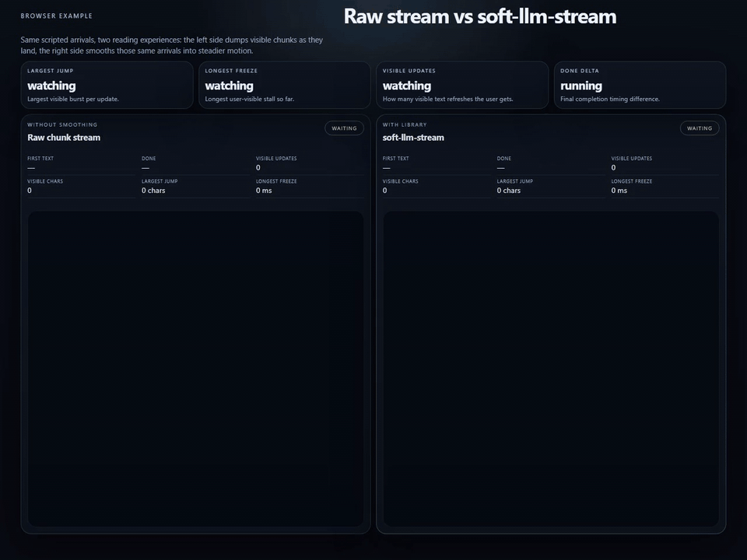Viewport: 747px width, 560px height.
Task: Click FIRST TEXT label in Raw chunk stream panel
Action: (x=40, y=159)
